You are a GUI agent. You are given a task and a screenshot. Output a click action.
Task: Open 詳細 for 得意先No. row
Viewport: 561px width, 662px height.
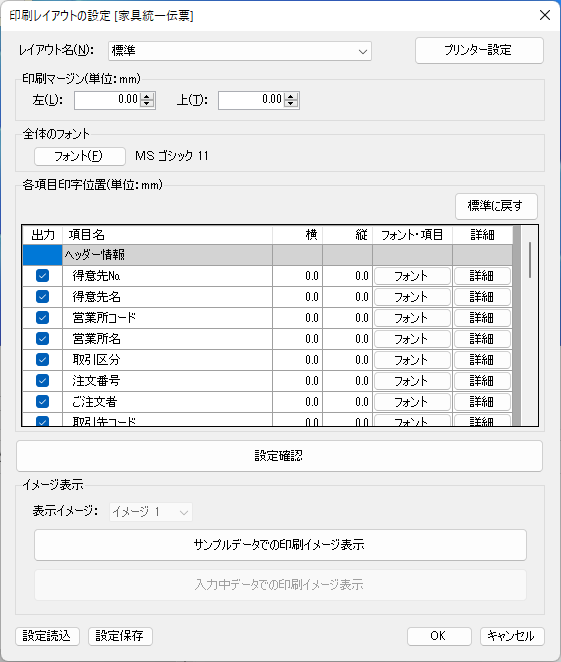click(x=482, y=276)
